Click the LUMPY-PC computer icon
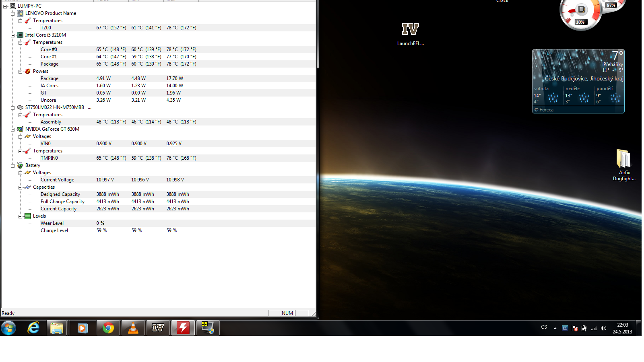This screenshot has height=362, width=644. click(12, 6)
